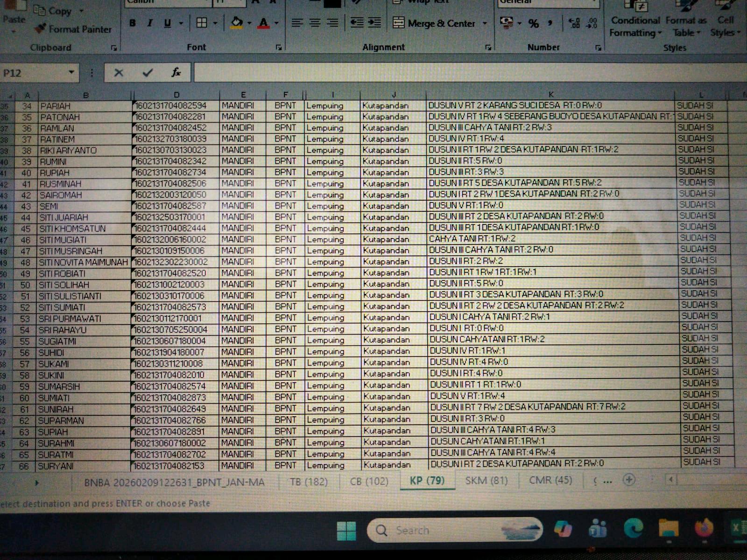Viewport: 747px width, 560px height.
Task: Confirm the entry with the checkmark in the formula bar
Action: click(x=148, y=73)
